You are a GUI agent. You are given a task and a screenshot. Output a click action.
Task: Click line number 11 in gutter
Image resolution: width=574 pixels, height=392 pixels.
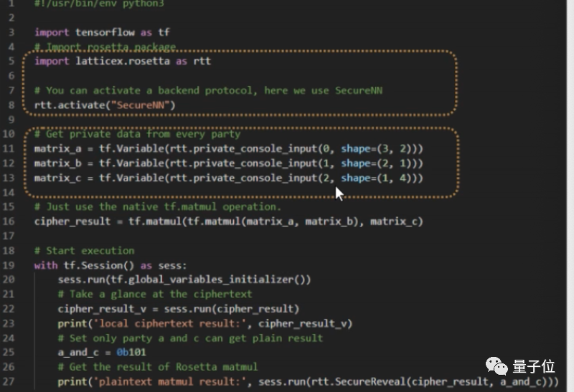click(9, 149)
